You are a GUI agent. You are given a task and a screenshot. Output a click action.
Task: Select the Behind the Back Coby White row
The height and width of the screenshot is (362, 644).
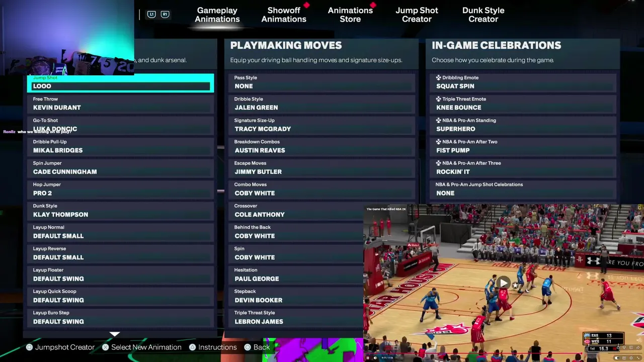(296, 232)
